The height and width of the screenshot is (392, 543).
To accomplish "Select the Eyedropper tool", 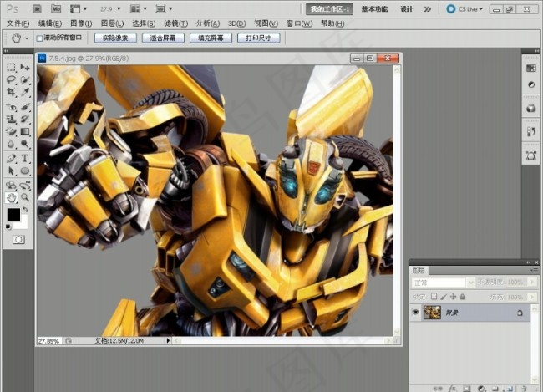I will coord(25,92).
